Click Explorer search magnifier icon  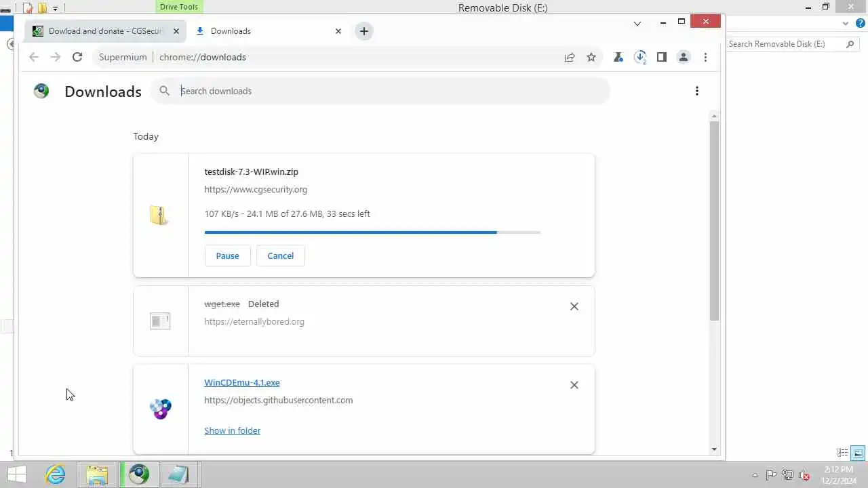click(850, 44)
